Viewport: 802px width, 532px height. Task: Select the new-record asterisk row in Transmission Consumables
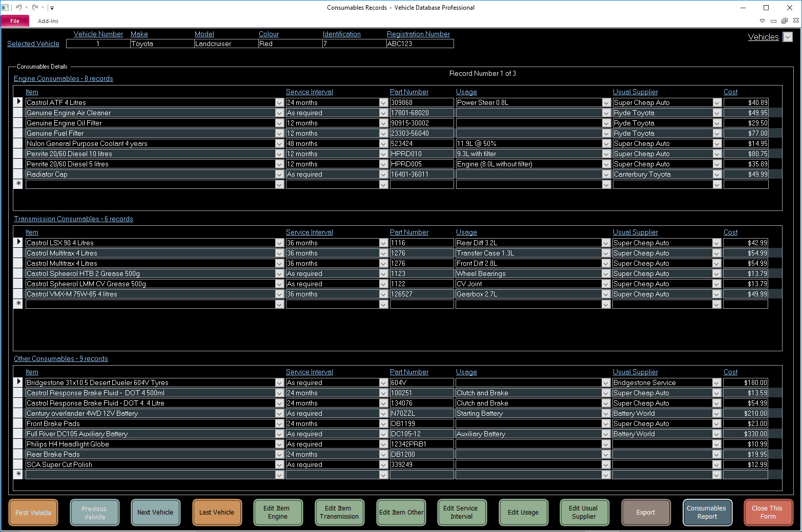tap(18, 304)
